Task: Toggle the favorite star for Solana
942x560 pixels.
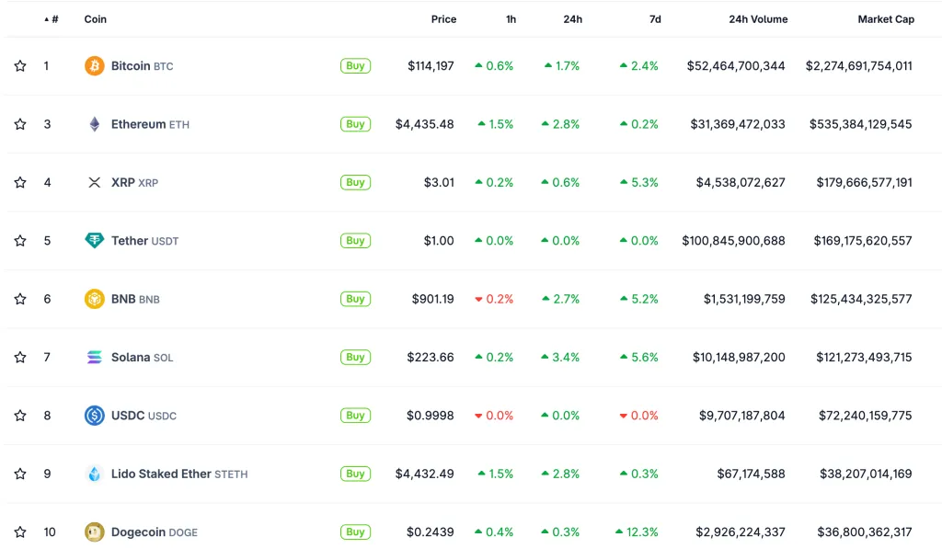Action: [x=20, y=357]
